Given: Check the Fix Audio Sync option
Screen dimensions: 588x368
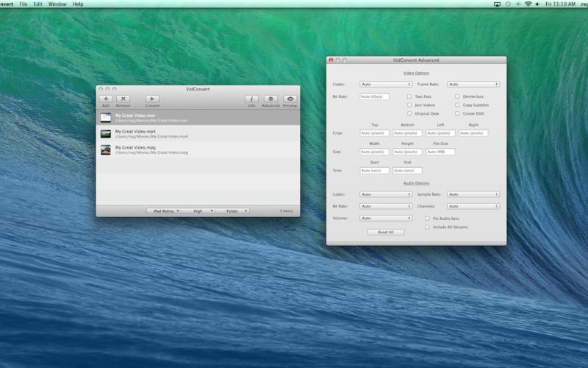Looking at the screenshot, I should click(428, 219).
